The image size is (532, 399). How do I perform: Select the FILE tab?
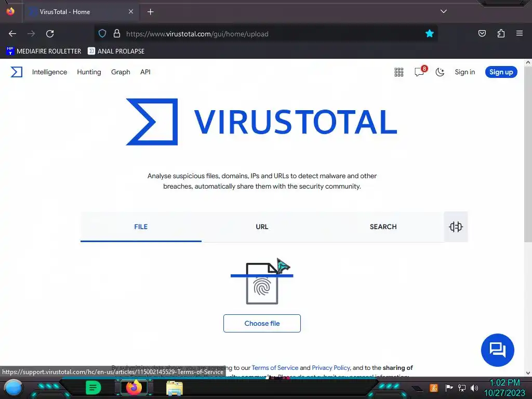[141, 227]
